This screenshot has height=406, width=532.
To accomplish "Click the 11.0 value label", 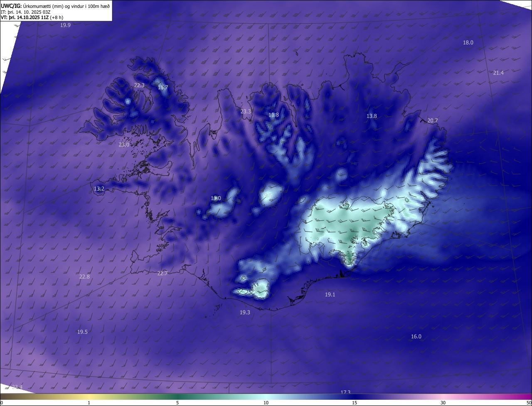I will click(216, 198).
